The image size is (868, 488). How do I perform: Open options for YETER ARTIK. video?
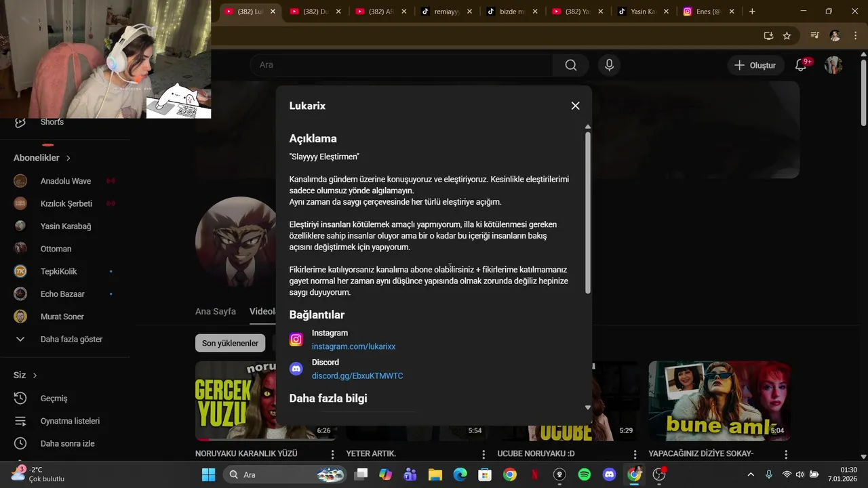[x=484, y=454]
